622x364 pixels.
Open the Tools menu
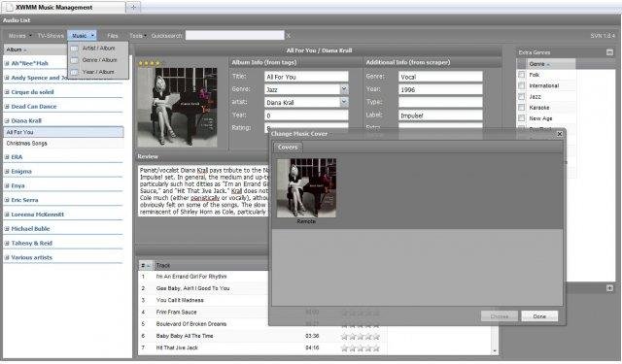click(x=138, y=36)
